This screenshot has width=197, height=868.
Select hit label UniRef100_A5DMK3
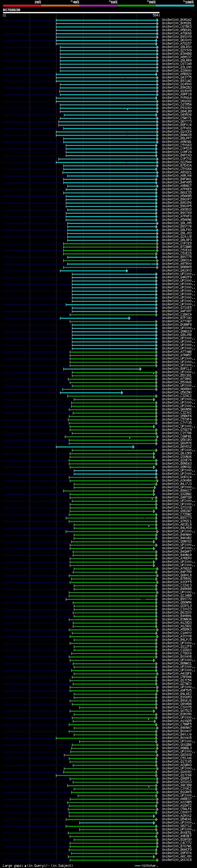(x=177, y=630)
